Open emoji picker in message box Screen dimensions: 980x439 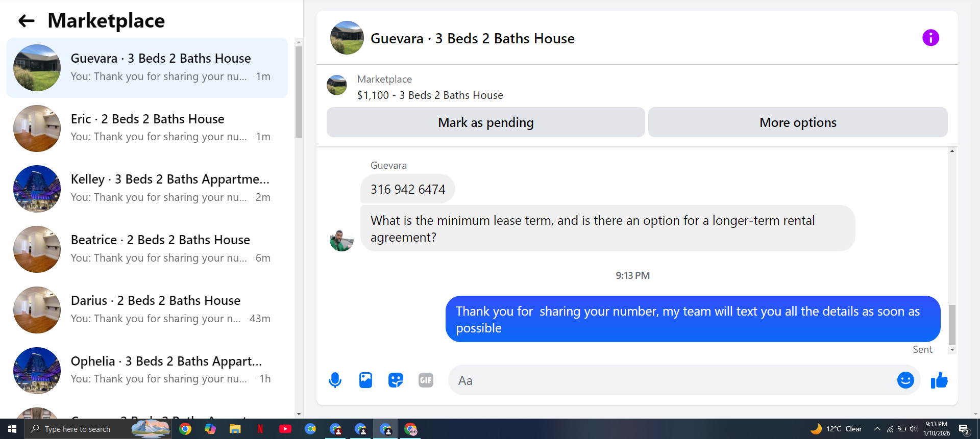click(x=905, y=380)
